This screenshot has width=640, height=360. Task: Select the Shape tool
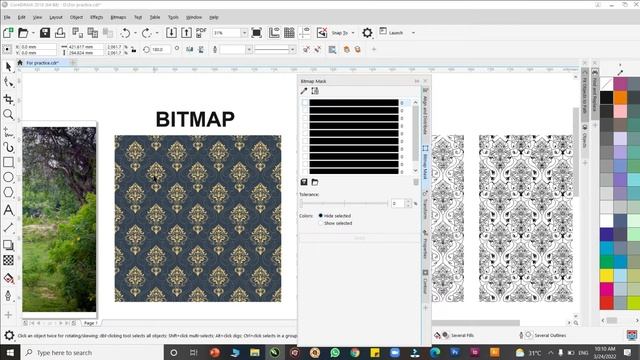pyautogui.click(x=8, y=82)
